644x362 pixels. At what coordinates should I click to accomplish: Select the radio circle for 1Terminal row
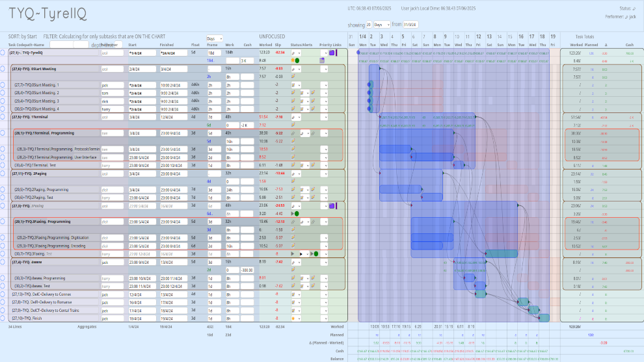tap(3, 117)
